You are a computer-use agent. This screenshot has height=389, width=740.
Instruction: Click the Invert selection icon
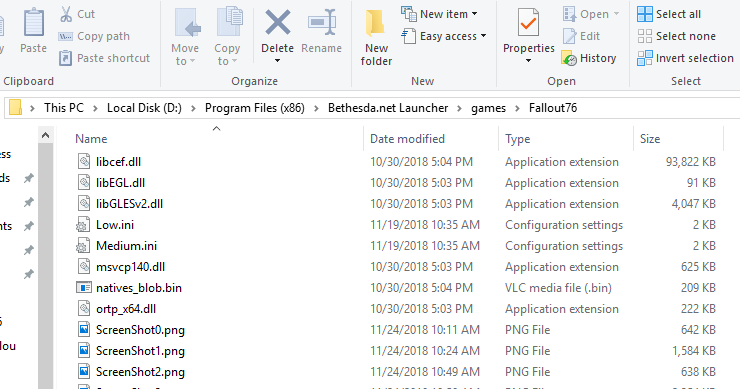[x=645, y=58]
